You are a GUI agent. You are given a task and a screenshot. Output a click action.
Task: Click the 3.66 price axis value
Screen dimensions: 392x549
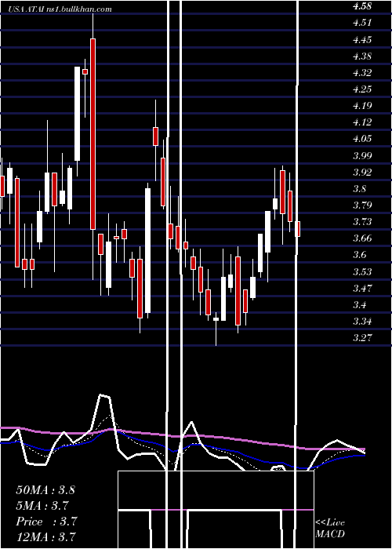(362, 238)
